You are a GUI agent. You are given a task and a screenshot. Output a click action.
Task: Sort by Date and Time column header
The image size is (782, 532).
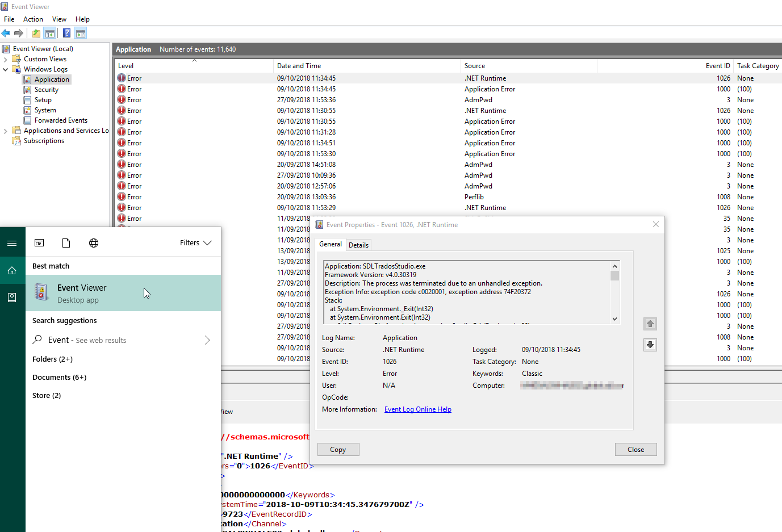367,66
